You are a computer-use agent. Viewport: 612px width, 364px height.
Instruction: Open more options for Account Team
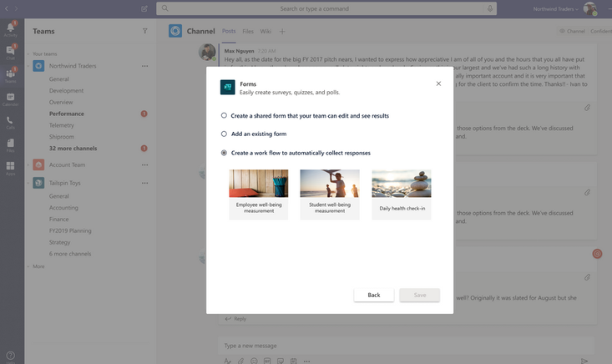point(144,164)
